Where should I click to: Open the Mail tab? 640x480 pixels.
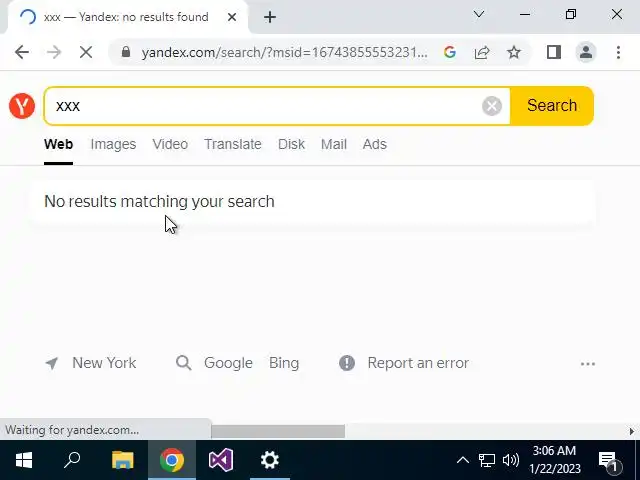(x=333, y=144)
